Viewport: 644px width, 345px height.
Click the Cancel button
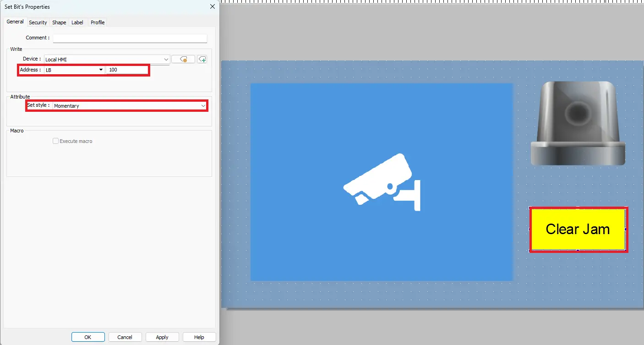125,337
